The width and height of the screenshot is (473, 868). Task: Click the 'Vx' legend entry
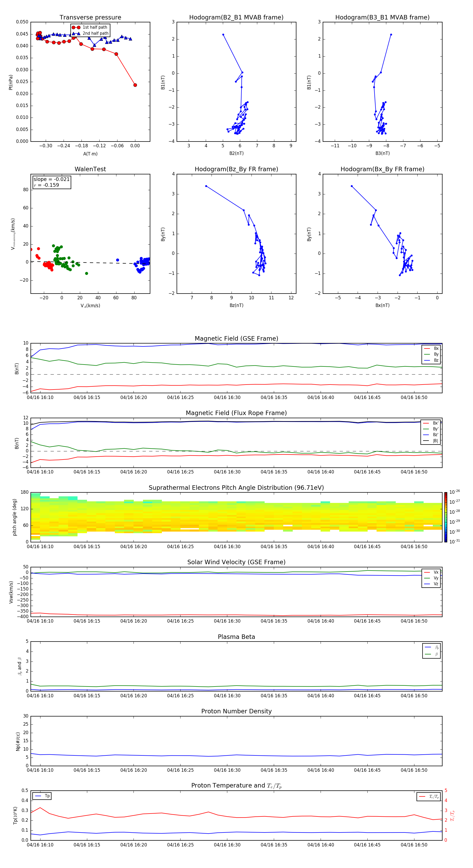(431, 572)
